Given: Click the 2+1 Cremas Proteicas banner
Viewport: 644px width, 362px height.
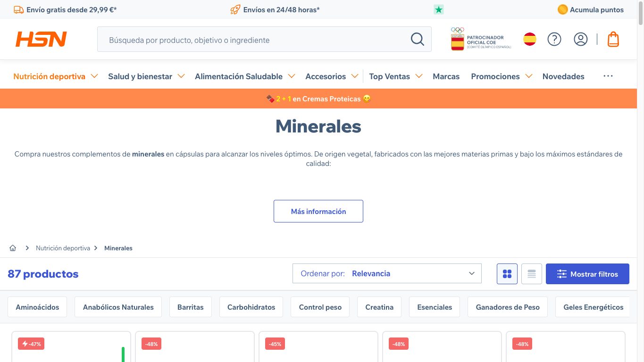Looking at the screenshot, I should click(318, 99).
